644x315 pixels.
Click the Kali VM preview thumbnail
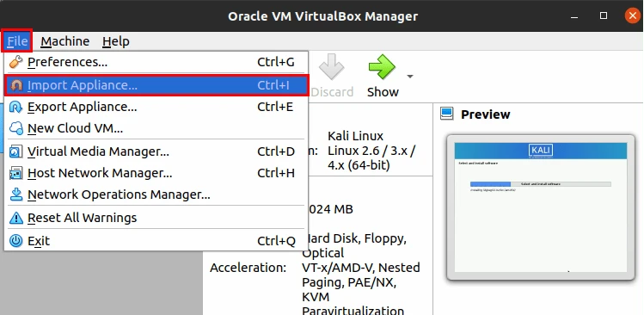pos(541,207)
